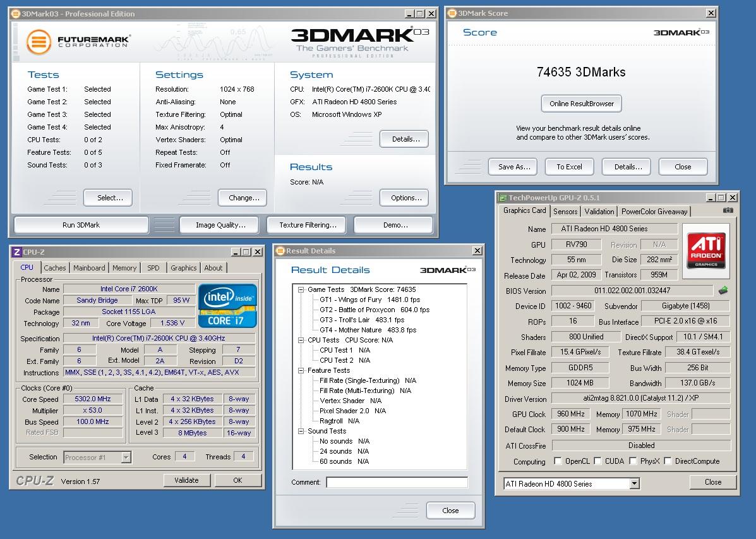Open the Processor #1 selection dropdown
The image size is (756, 539).
(126, 457)
